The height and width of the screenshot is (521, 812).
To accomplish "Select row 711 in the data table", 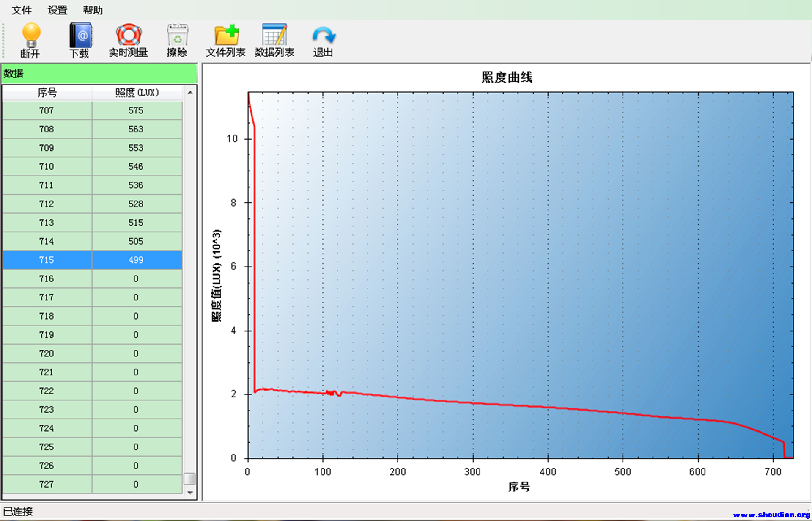I will [93, 185].
